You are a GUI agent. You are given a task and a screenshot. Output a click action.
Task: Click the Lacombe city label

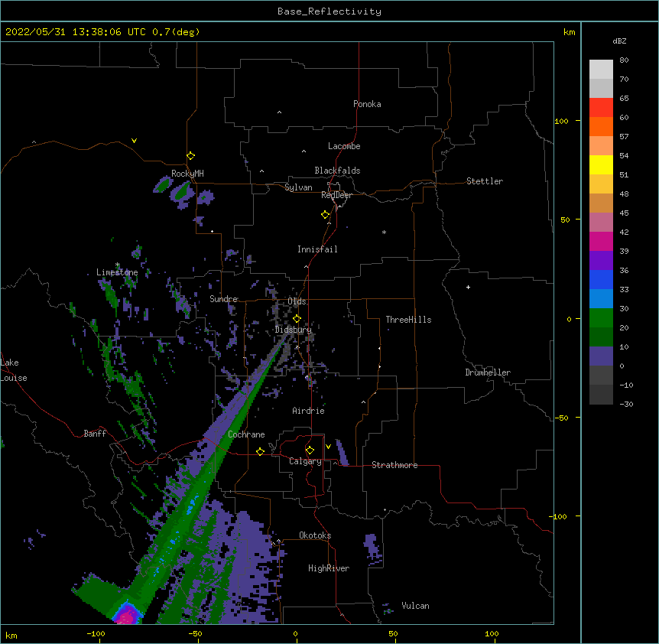(344, 146)
